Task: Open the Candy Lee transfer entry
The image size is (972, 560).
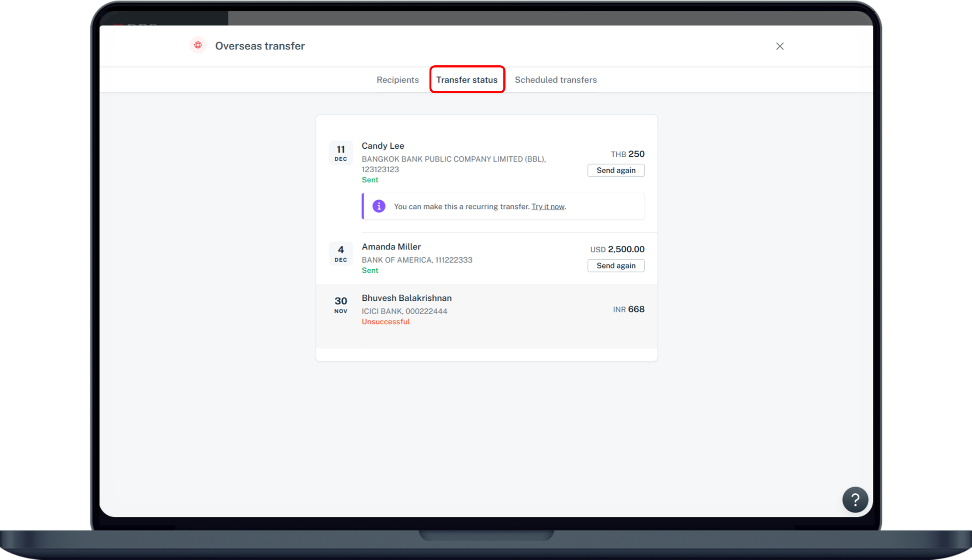Action: click(383, 146)
